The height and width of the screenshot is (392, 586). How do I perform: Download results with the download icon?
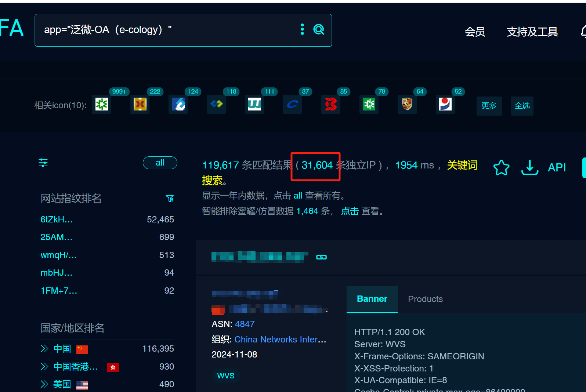(530, 167)
